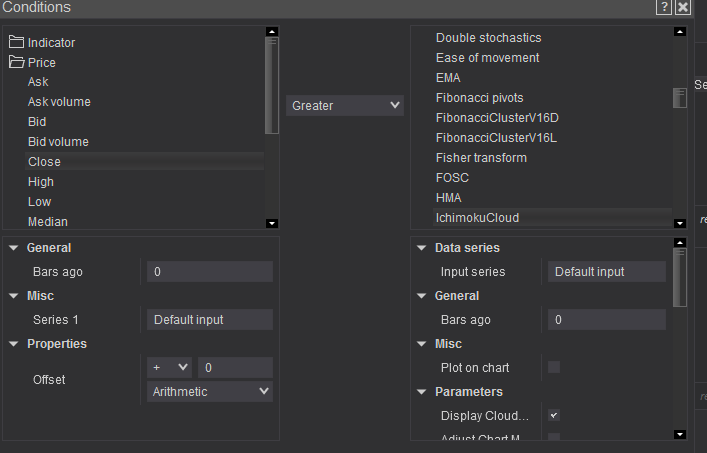Screen dimensions: 707x453
Task: Toggle the Adjust Chart M checkbox
Action: click(x=554, y=438)
